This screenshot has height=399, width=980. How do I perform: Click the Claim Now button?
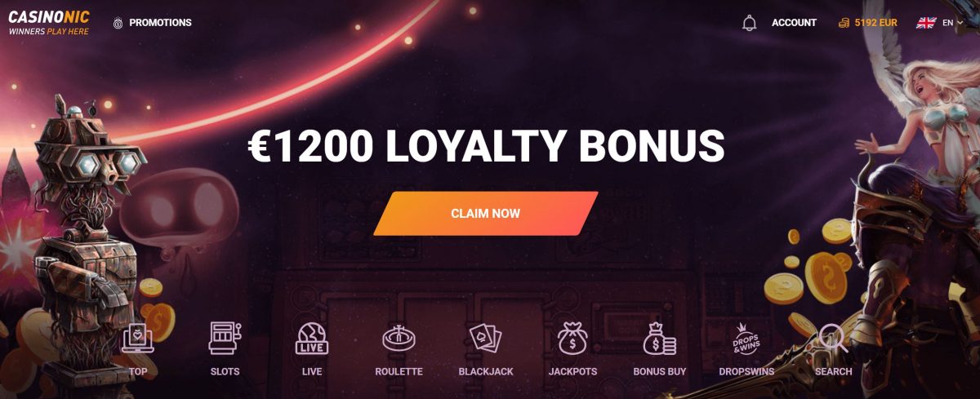pyautogui.click(x=486, y=214)
